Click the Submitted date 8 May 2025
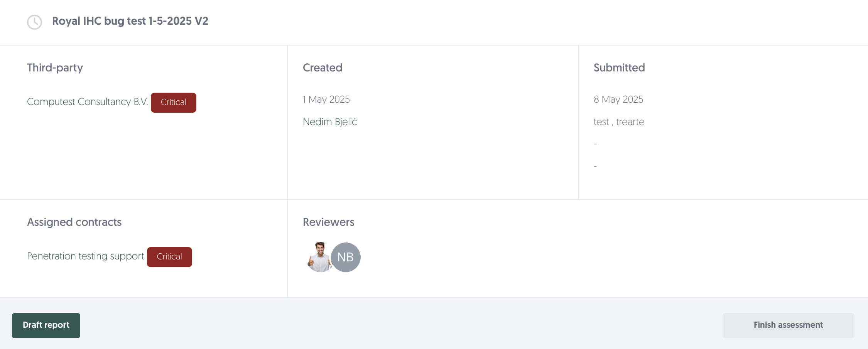 (x=618, y=100)
